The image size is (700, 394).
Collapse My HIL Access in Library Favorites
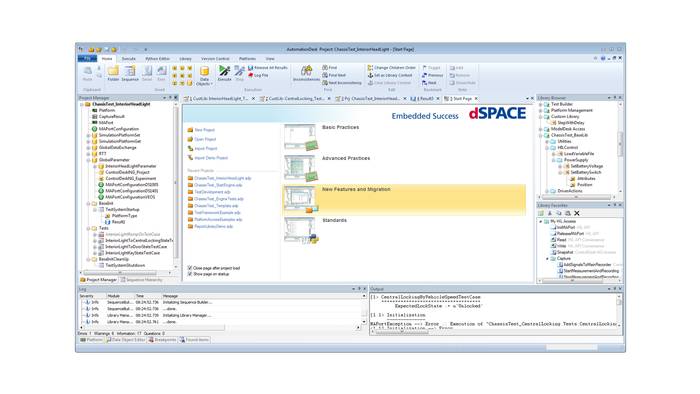click(541, 221)
